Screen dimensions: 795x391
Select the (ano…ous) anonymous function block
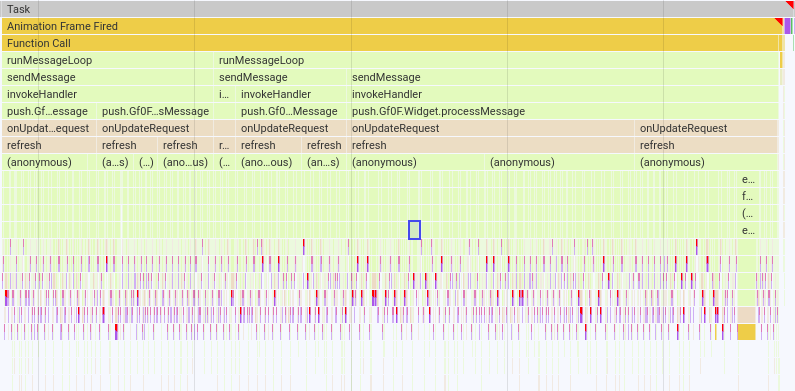[269, 162]
